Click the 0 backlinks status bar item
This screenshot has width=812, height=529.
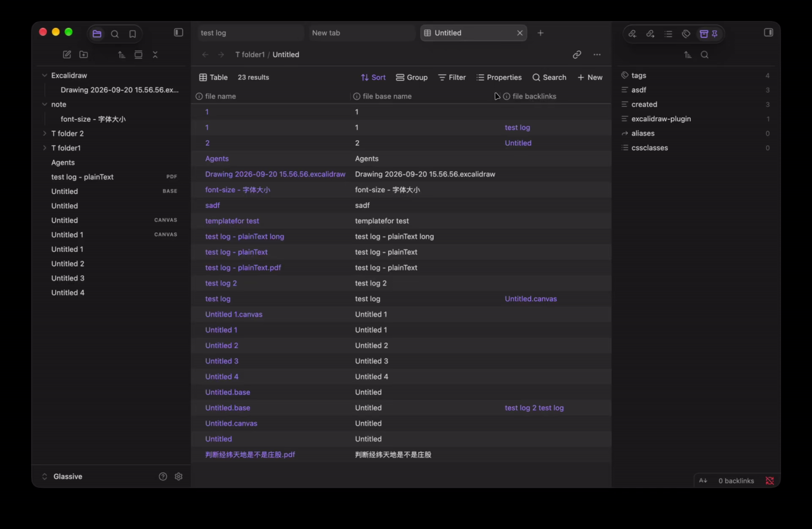(736, 481)
